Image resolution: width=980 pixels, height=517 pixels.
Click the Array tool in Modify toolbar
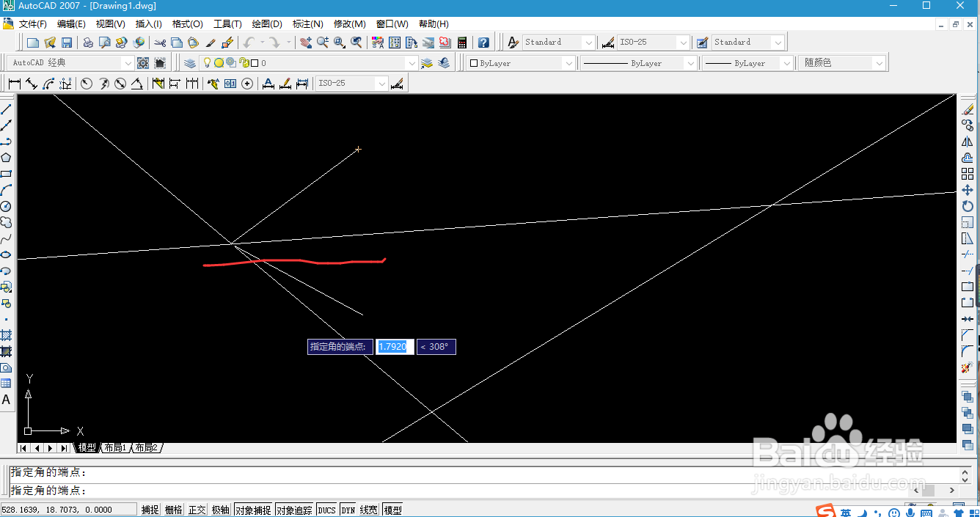coord(968,174)
